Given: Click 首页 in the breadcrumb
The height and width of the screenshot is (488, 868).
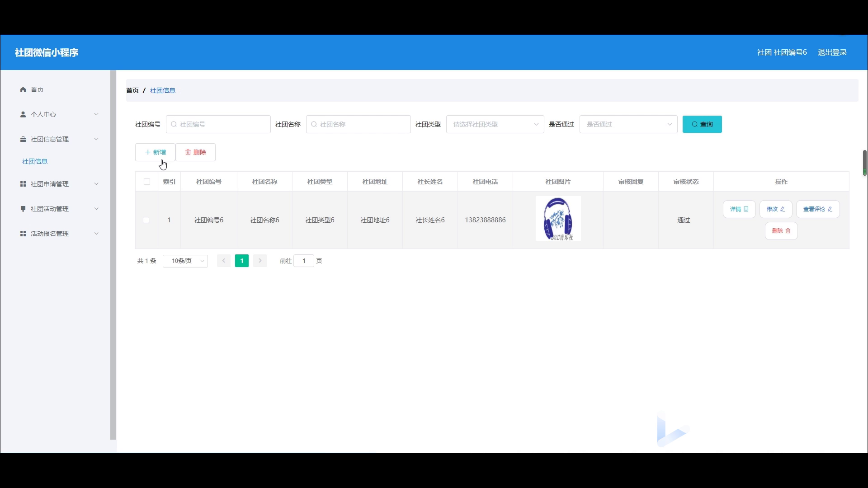Looking at the screenshot, I should coord(132,90).
